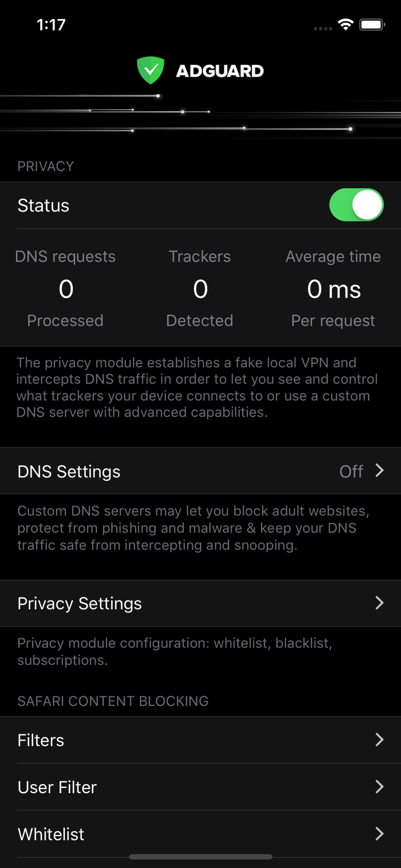Tap the 1:17 clock in status bar
This screenshot has width=401, height=868.
click(51, 25)
